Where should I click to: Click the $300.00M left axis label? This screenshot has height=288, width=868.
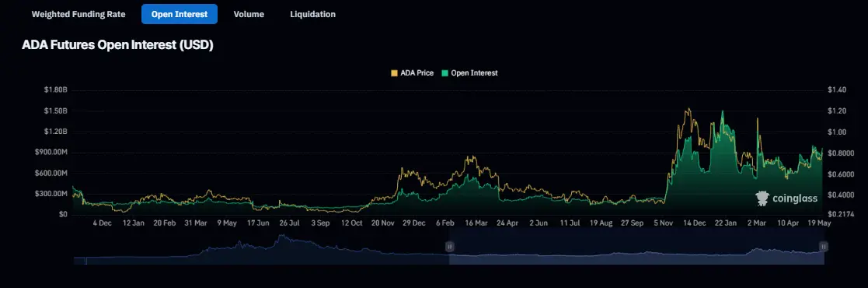(x=51, y=194)
